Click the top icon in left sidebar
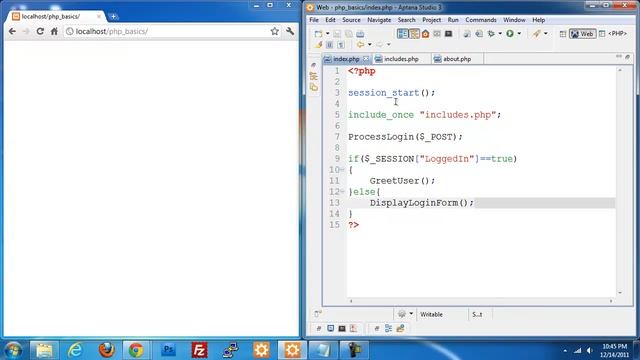Screen dimensions: 640x360 click(313, 65)
